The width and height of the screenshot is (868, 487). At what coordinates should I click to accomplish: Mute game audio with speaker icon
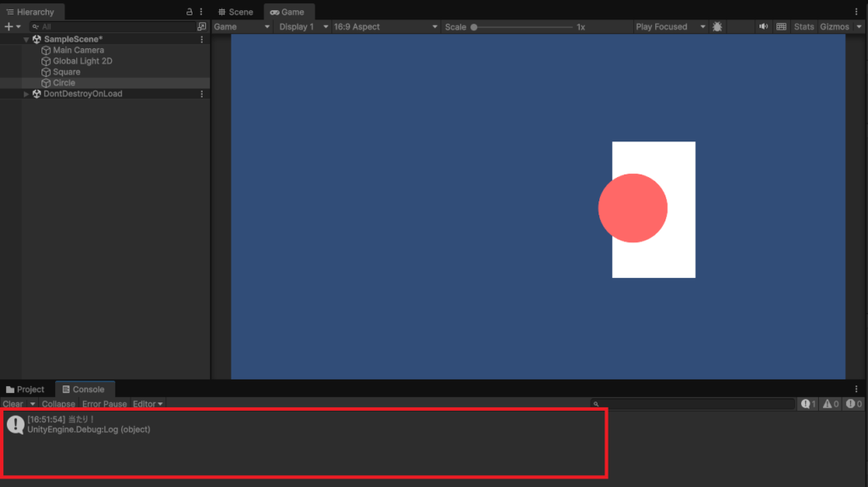(x=763, y=27)
